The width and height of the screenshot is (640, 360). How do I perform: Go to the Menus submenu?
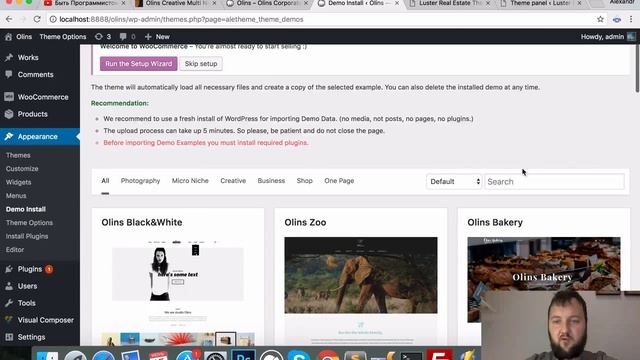tap(16, 196)
